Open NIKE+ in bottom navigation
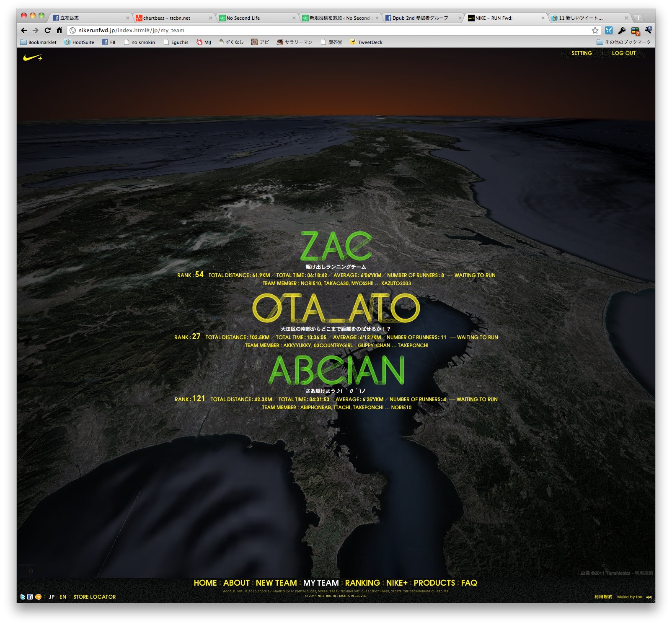Screen dimensions: 672x628 pyautogui.click(x=397, y=583)
